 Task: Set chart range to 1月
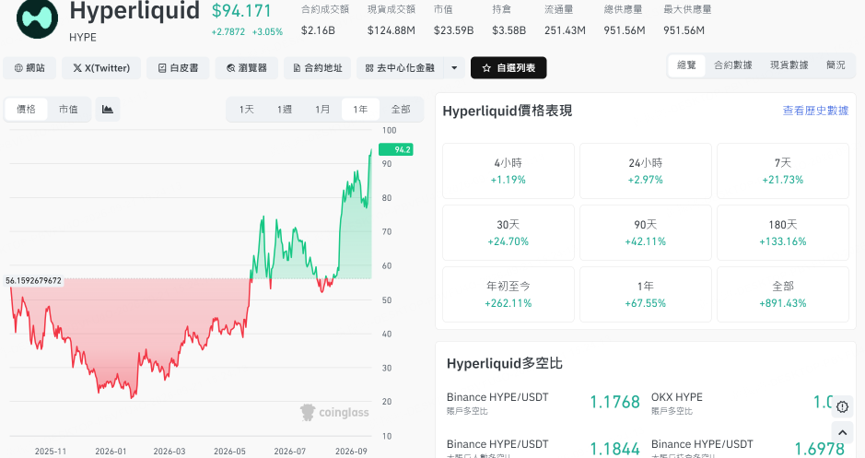pyautogui.click(x=323, y=109)
